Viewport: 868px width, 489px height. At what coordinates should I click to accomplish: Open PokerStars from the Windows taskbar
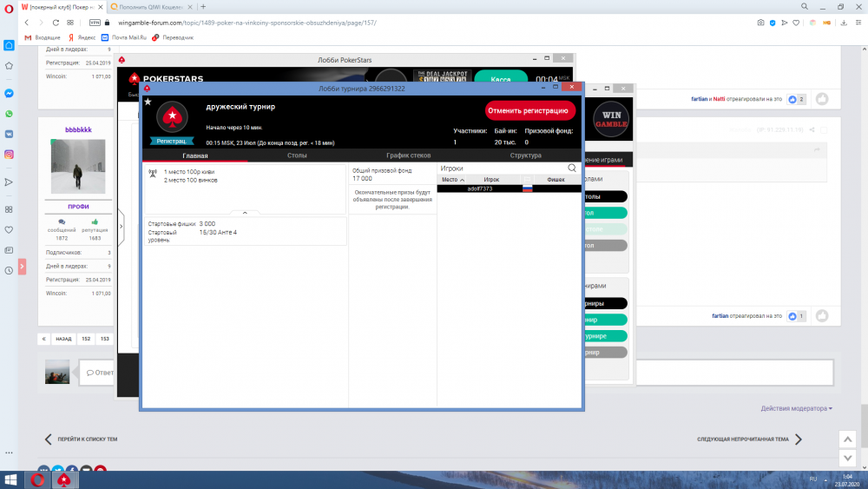[x=63, y=479]
